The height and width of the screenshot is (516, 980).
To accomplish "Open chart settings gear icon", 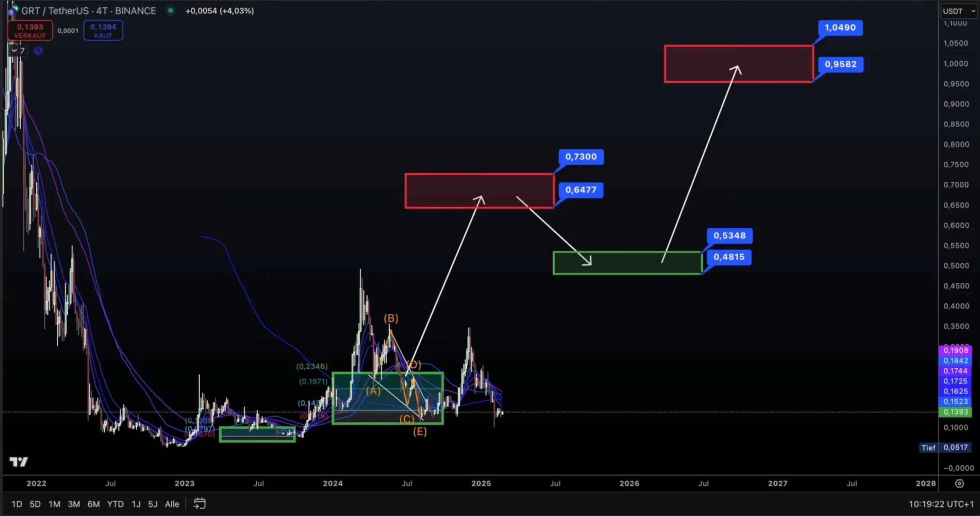I will coord(959,483).
